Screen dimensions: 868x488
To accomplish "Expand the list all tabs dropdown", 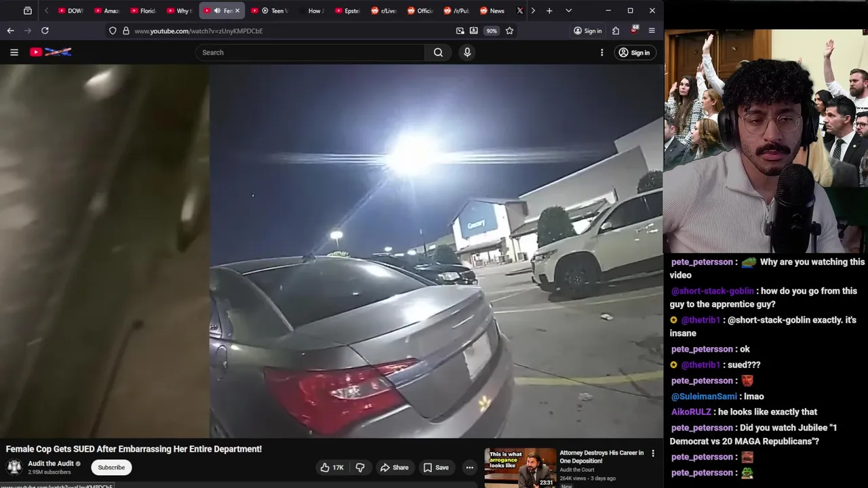I will tap(568, 11).
